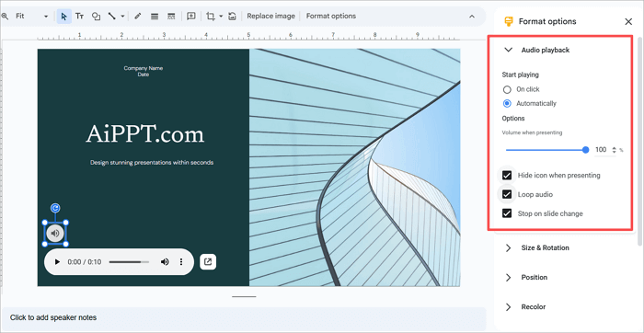The image size is (644, 333).
Task: Click the building image on the slide
Action: (354, 167)
